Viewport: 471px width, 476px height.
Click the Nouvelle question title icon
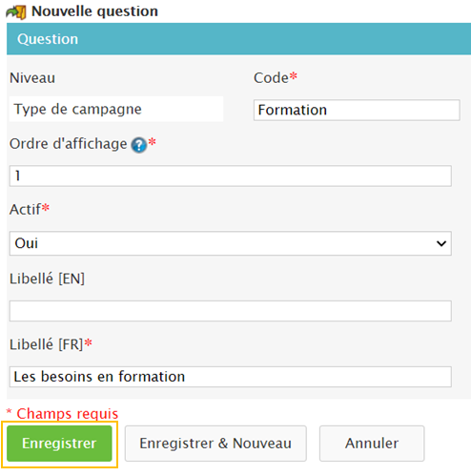(16, 12)
